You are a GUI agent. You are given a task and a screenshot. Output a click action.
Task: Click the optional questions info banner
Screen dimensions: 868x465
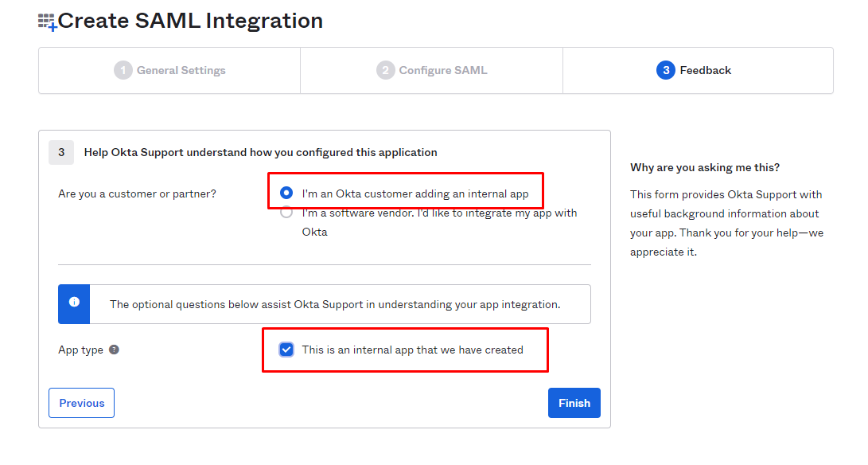click(x=325, y=304)
